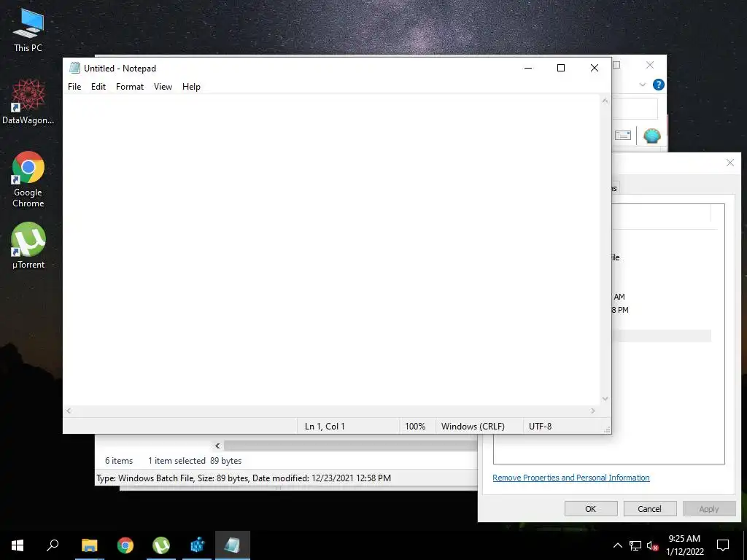
Task: Click inside the Notepad text area
Action: tap(331, 249)
